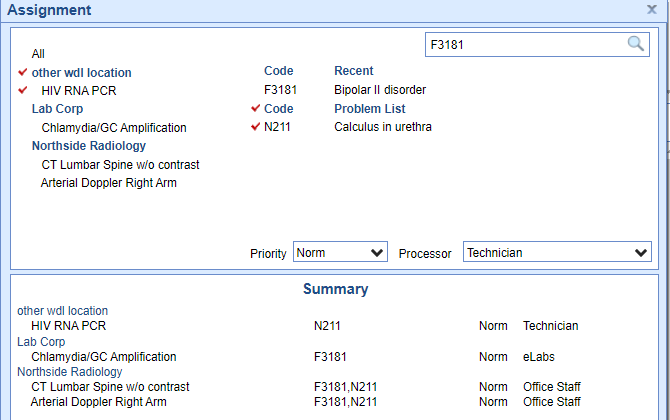670x420 pixels.
Task: Open the Priority dropdown
Action: (340, 253)
